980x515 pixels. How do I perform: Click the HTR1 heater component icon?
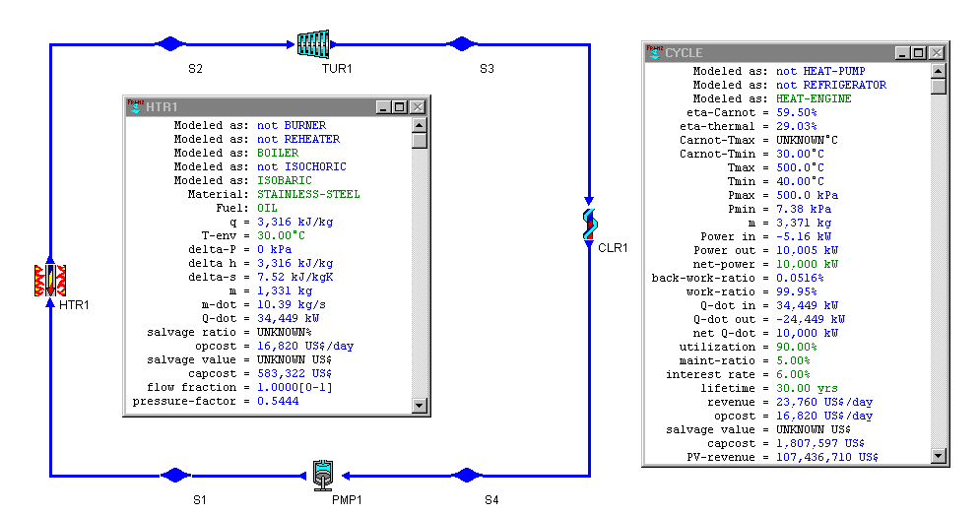48,282
